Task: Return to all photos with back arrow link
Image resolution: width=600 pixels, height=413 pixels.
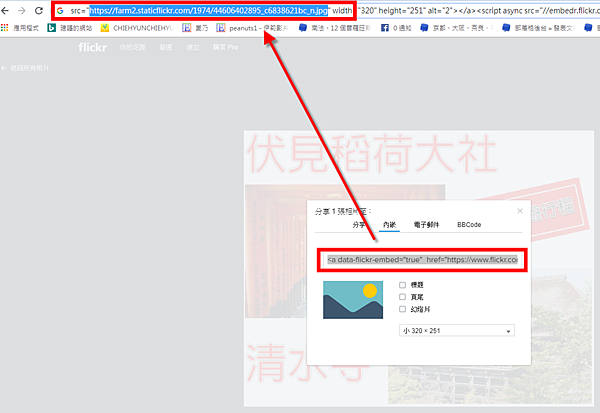Action: [25, 68]
